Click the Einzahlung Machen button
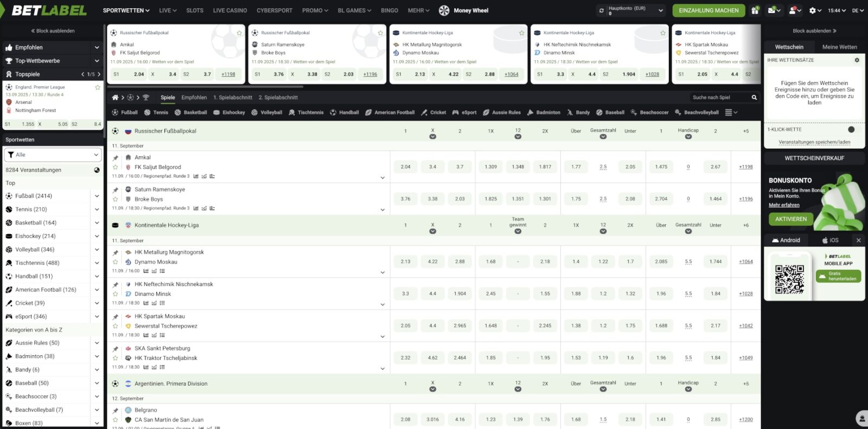 709,10
